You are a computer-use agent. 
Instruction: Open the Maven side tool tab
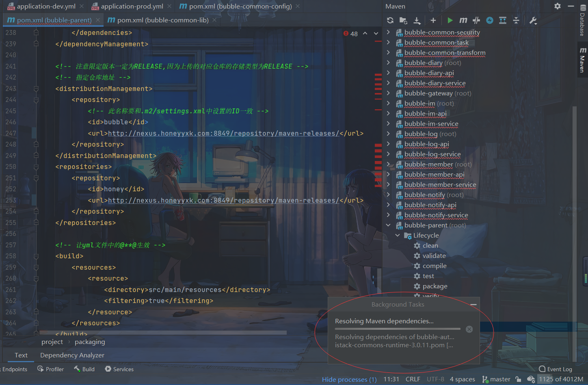click(583, 60)
